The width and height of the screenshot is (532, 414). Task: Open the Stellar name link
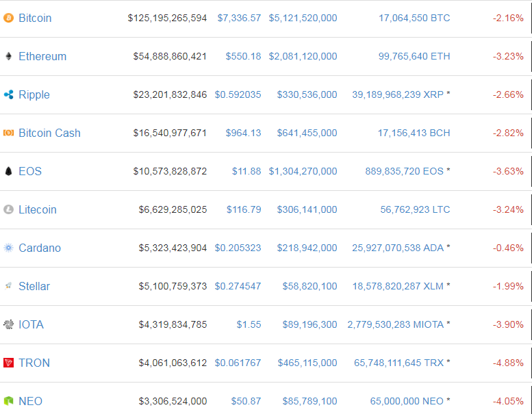coord(34,286)
